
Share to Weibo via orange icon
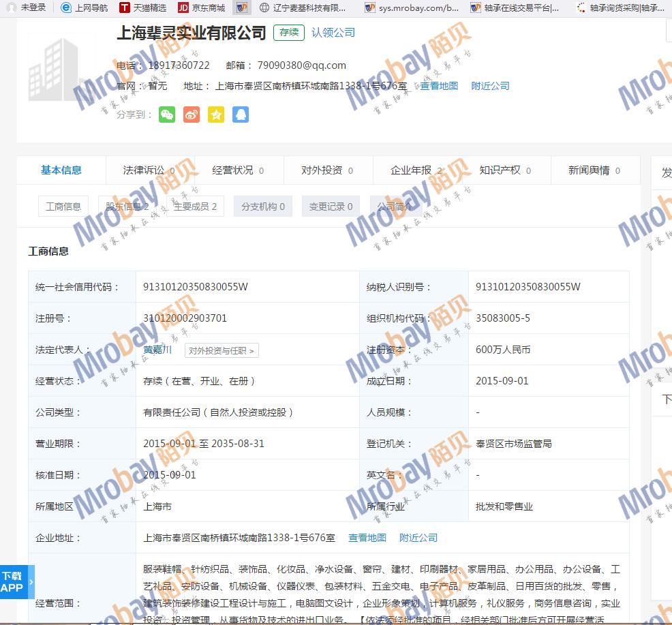coord(192,115)
